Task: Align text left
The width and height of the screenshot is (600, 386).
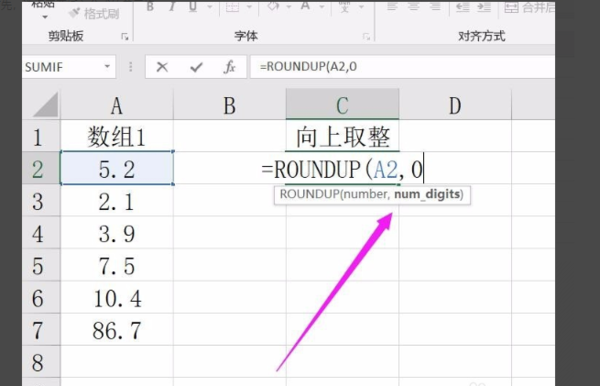Action: click(392, 7)
